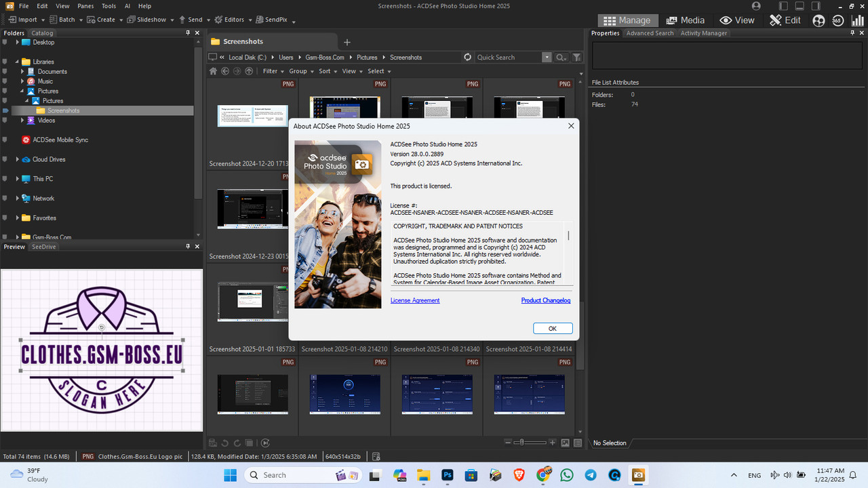Open the Panes menu
Screen dimensions: 868x488
tap(85, 6)
